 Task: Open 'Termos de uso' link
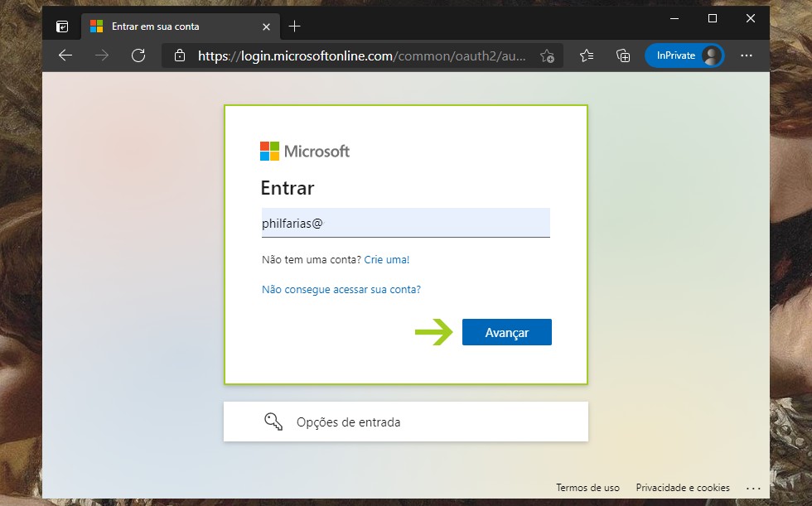pos(587,488)
